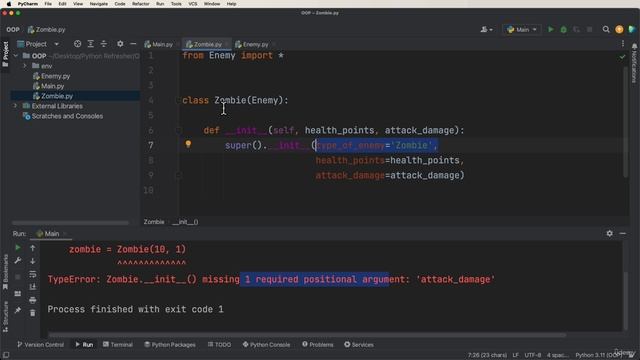The image size is (640, 360).
Task: Expand External Libraries node
Action: pyautogui.click(x=16, y=106)
